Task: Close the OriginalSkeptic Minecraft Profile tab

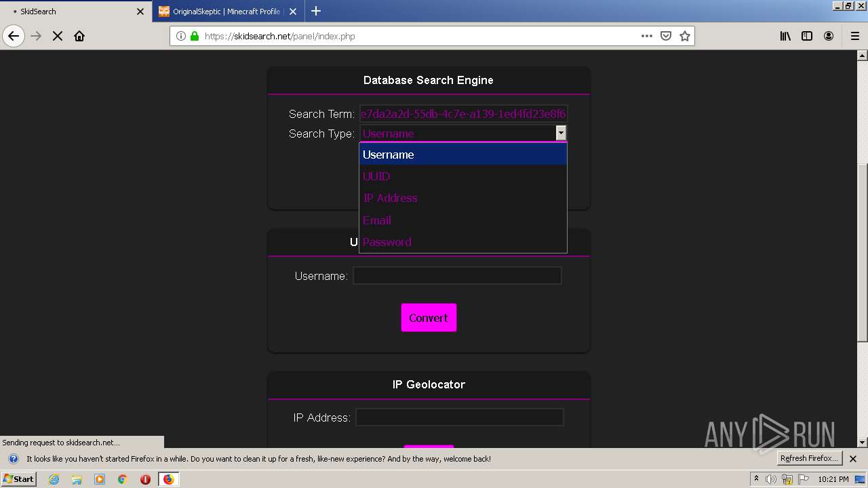Action: (x=293, y=12)
